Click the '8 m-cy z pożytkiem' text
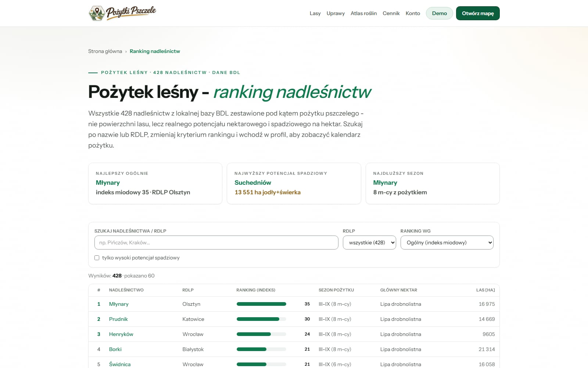Viewport: 588px width, 368px height. [x=400, y=192]
